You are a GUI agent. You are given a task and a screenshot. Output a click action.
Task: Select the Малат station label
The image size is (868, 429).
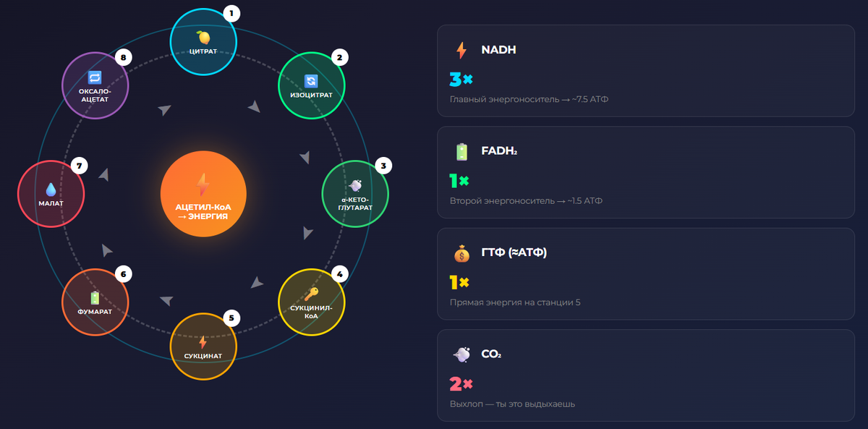click(x=51, y=203)
